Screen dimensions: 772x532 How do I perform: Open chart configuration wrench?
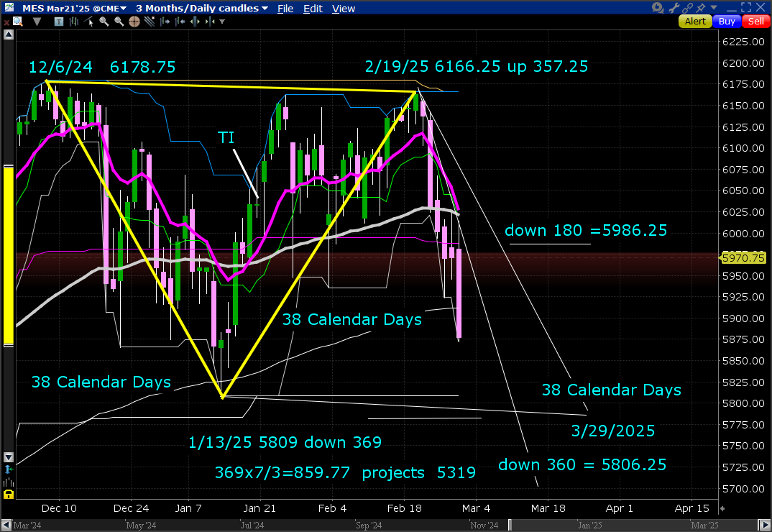[674, 7]
